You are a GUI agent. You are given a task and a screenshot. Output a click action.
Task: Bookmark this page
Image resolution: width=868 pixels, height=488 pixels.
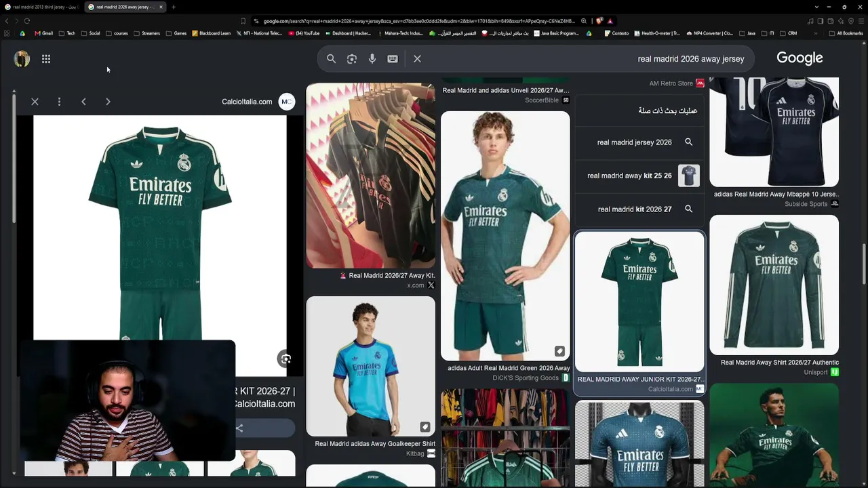click(x=243, y=21)
